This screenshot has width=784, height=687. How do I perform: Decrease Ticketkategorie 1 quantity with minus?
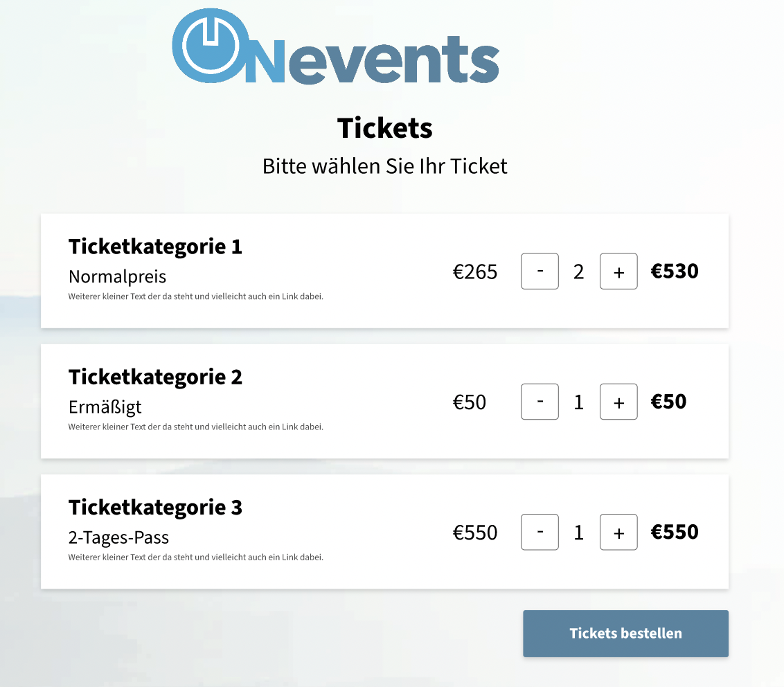pyautogui.click(x=540, y=271)
